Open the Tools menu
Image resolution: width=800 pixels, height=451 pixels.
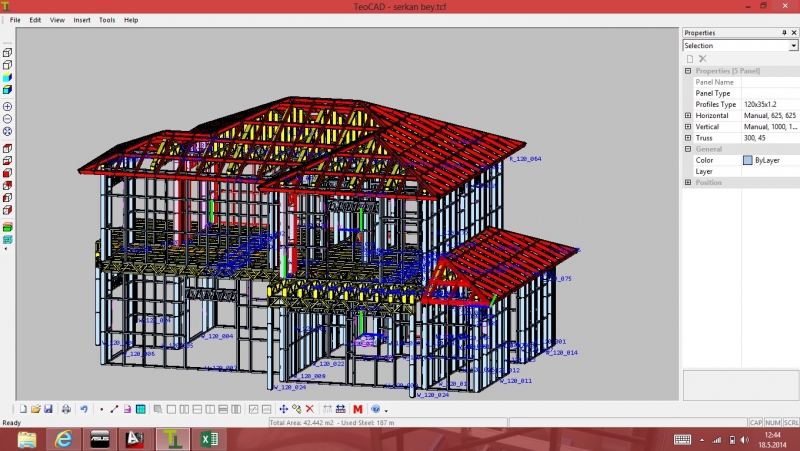click(x=107, y=20)
